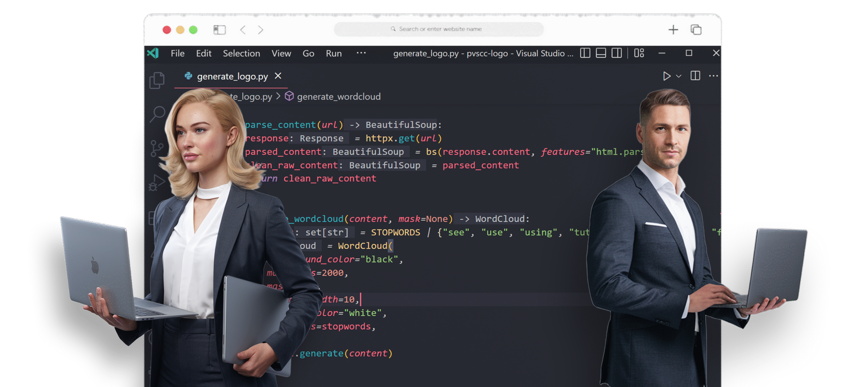868x387 pixels.
Task: Go back with browser back arrow
Action: pos(243,30)
